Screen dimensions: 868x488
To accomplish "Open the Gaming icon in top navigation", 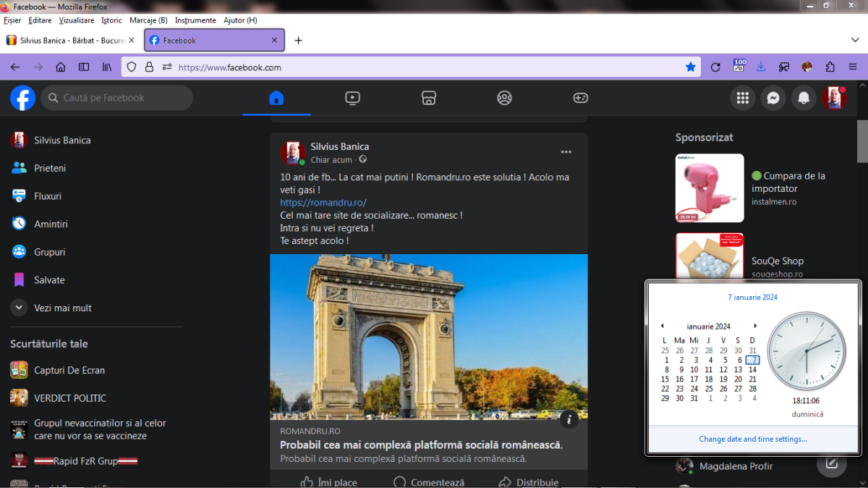I will [581, 98].
